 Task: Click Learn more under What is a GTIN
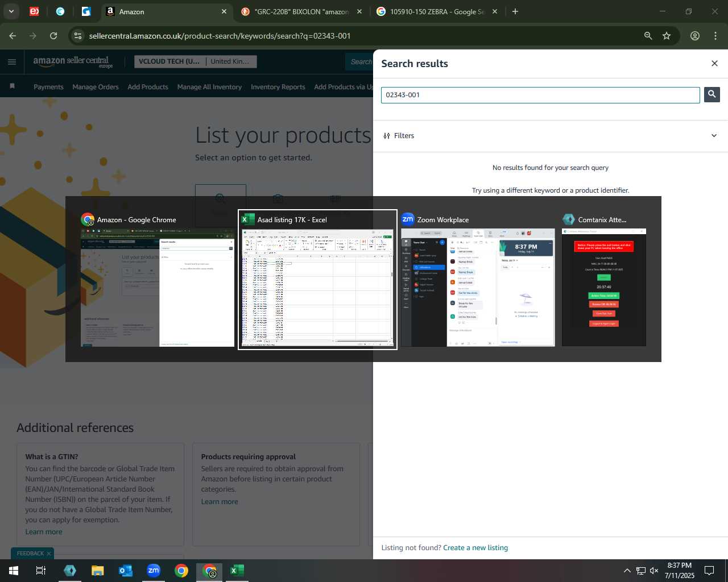coord(44,532)
